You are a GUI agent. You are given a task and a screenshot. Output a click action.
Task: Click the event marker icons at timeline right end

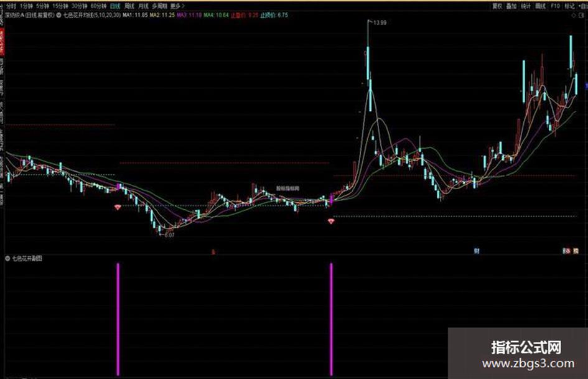coord(571,251)
